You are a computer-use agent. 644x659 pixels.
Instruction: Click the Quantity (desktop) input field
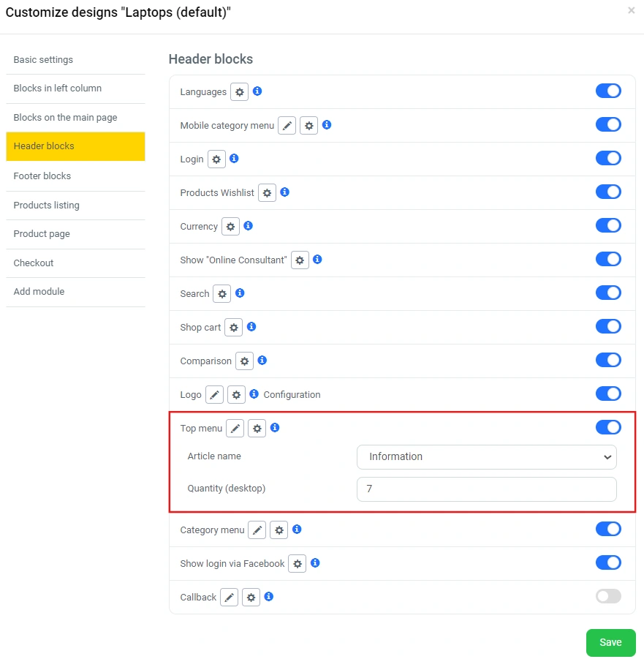pos(486,489)
